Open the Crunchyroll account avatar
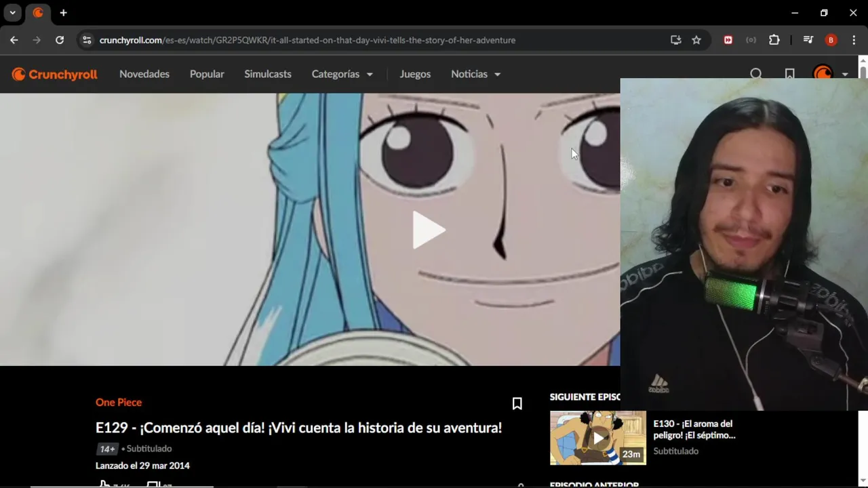This screenshot has height=488, width=868. point(823,73)
